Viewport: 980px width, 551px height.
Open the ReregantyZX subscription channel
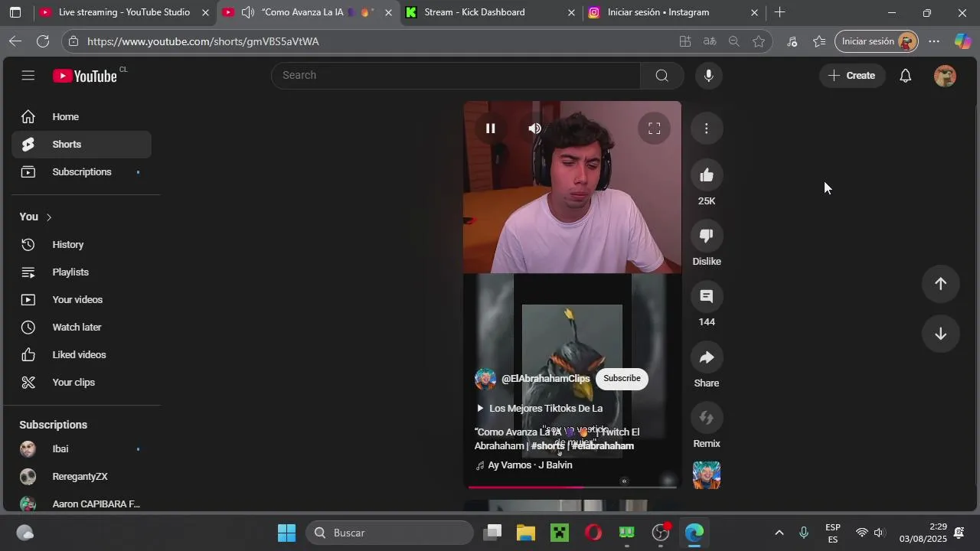(81, 477)
